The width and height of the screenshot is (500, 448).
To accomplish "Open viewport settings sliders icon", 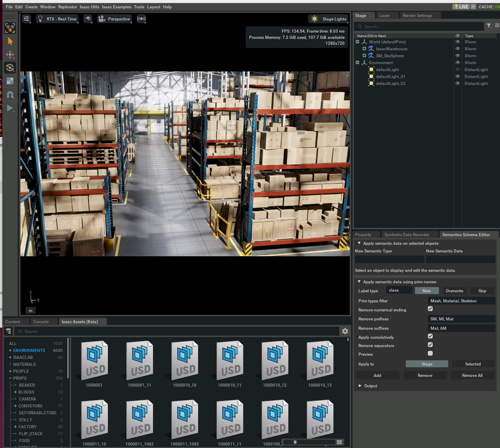I will pos(26,19).
